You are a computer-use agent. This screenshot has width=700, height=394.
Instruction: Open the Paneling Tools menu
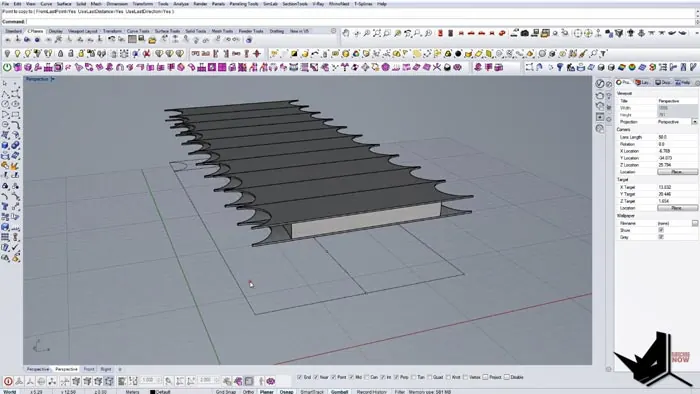pyautogui.click(x=244, y=4)
